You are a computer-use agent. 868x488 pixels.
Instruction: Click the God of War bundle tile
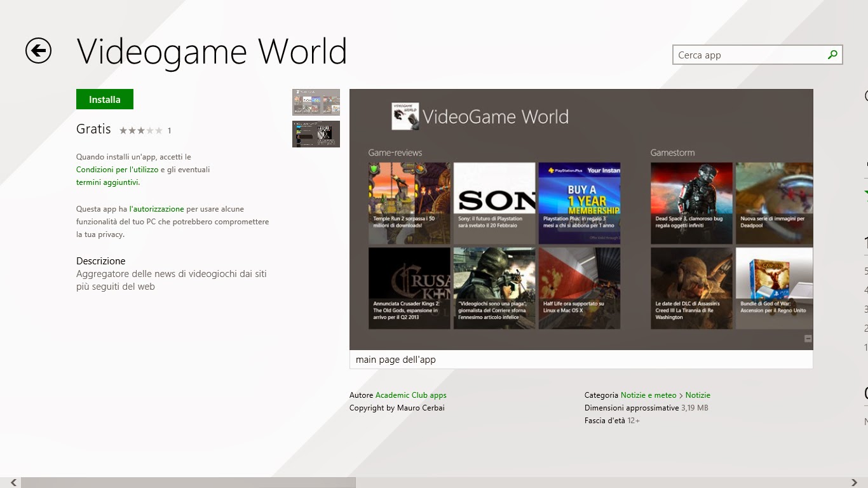tap(775, 288)
